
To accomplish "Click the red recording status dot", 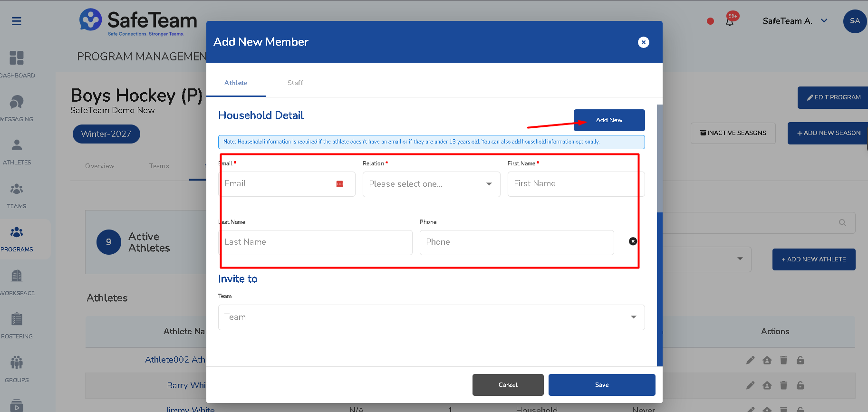I will pyautogui.click(x=710, y=21).
